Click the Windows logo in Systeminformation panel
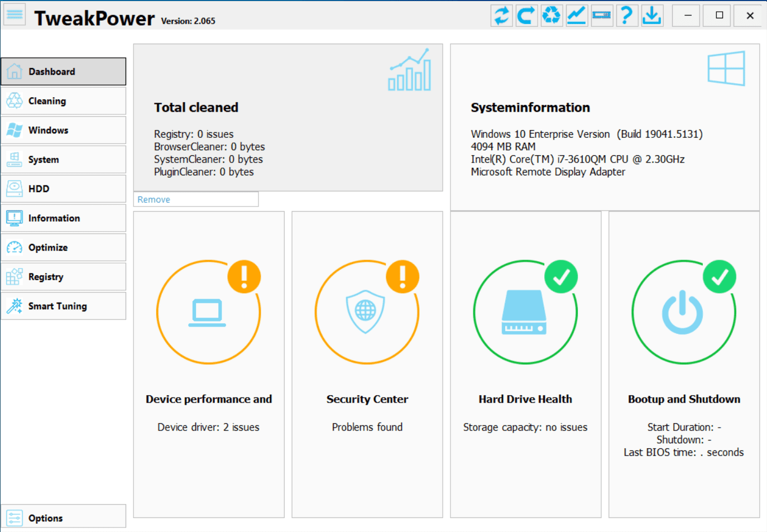This screenshot has height=532, width=767. pos(726,68)
